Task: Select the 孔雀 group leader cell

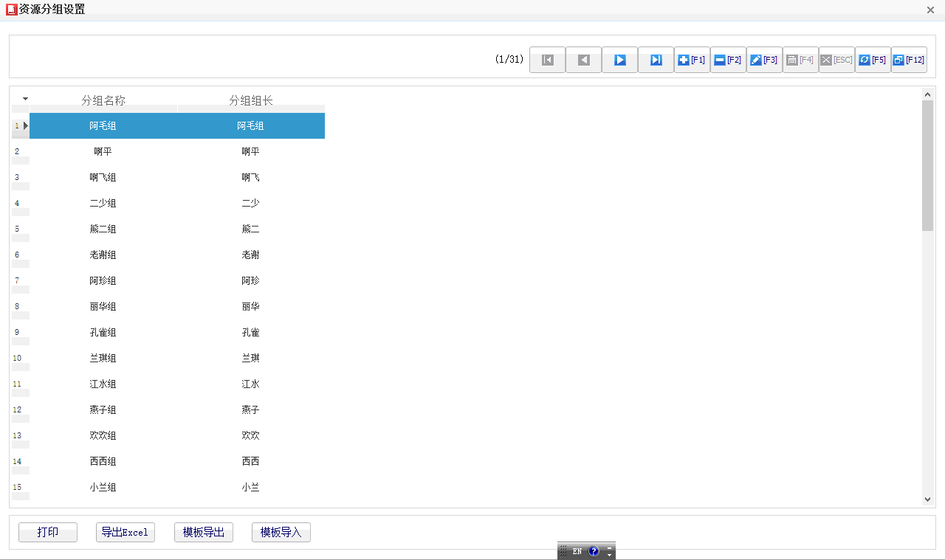Action: [251, 332]
